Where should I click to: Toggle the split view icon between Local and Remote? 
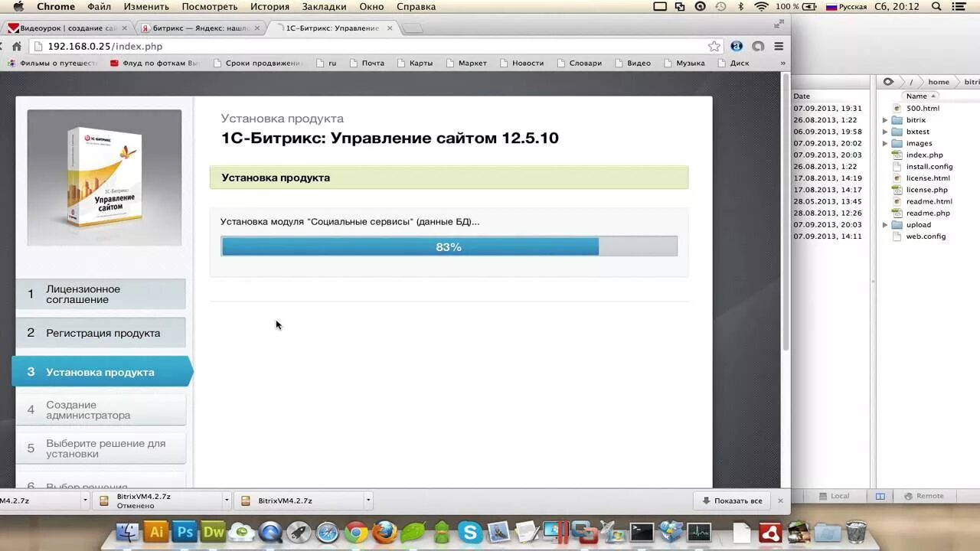880,496
